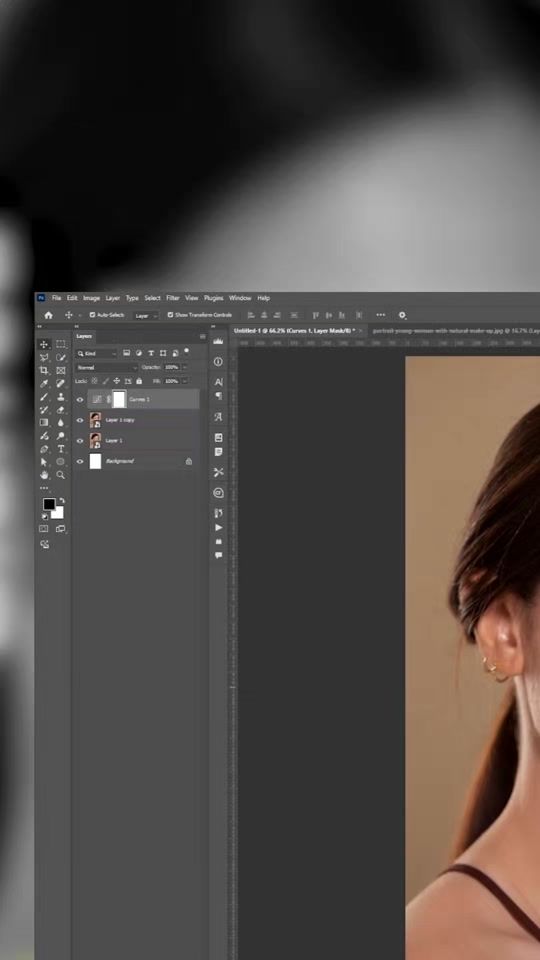Hide the Layer 1 layer
Screen dimensions: 540x960
[80, 441]
